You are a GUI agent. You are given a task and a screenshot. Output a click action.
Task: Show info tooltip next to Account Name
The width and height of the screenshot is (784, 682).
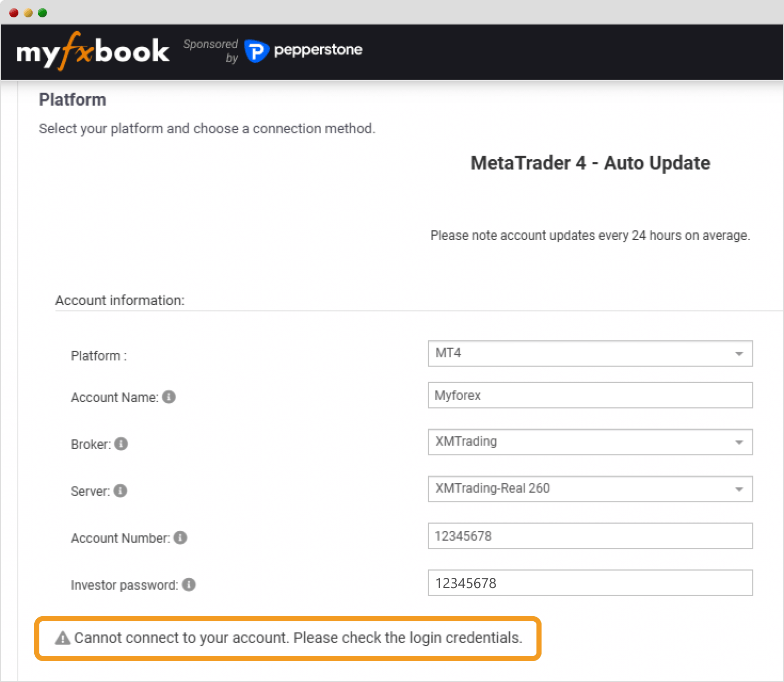coord(169,397)
